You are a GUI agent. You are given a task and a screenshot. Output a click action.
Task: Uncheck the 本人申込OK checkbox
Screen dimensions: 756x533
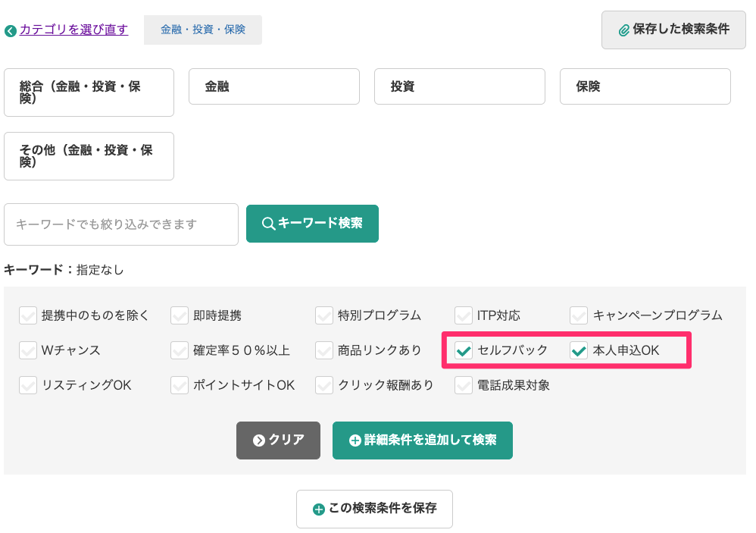(579, 350)
